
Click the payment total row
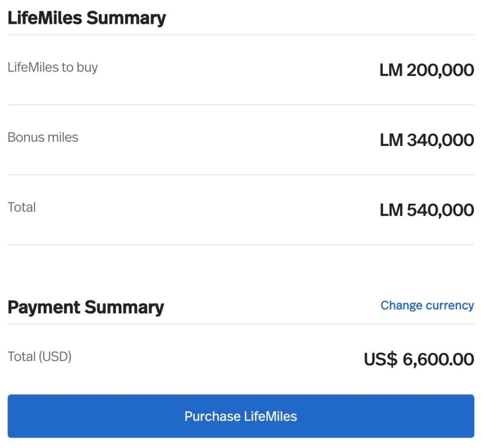coord(241,358)
